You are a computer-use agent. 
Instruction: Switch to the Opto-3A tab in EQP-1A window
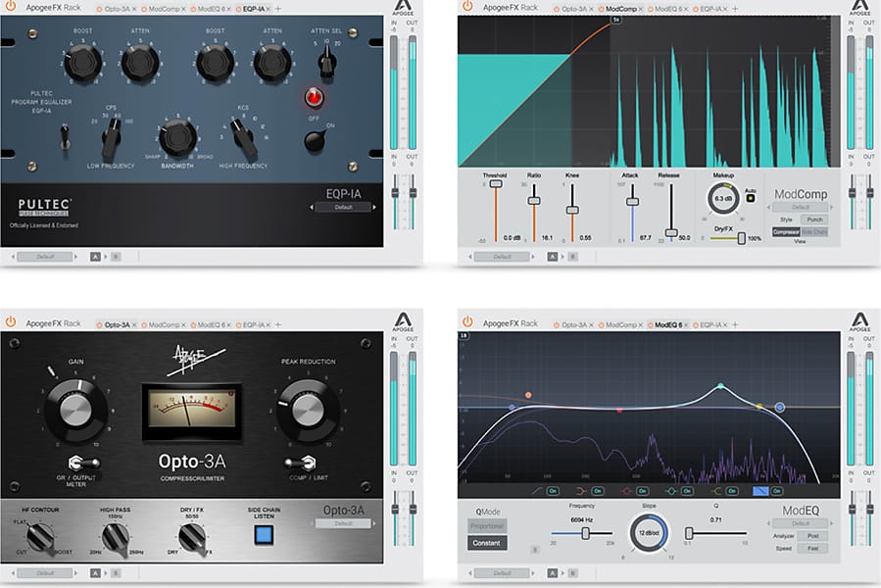pos(117,9)
